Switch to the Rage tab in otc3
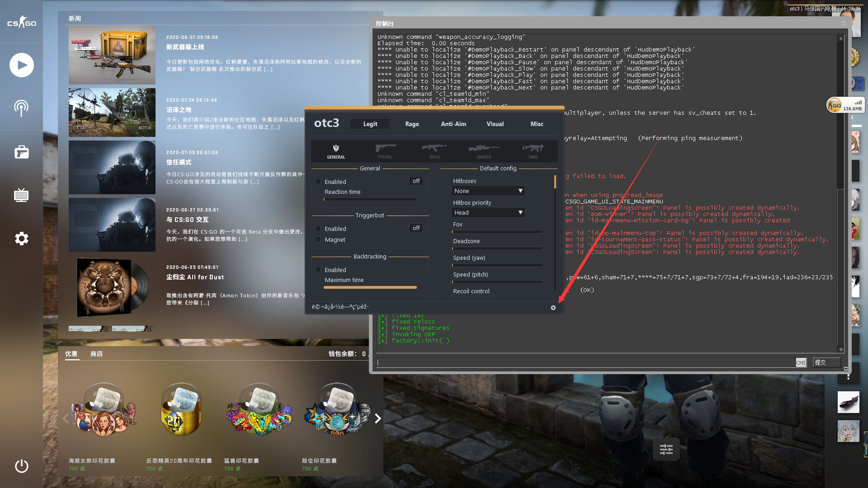Viewport: 868px width, 488px height. 411,123
